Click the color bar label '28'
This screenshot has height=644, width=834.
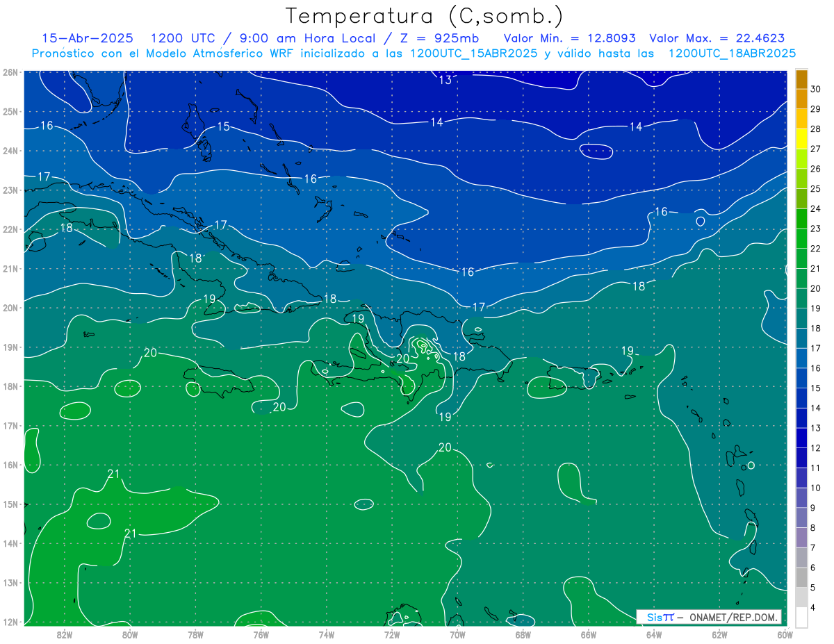(x=815, y=129)
